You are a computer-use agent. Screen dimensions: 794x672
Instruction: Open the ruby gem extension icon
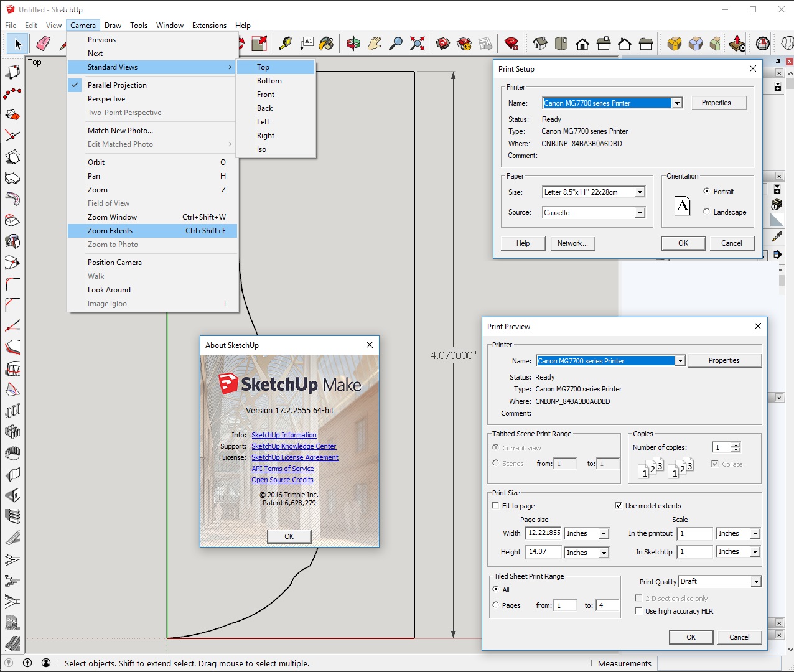511,44
